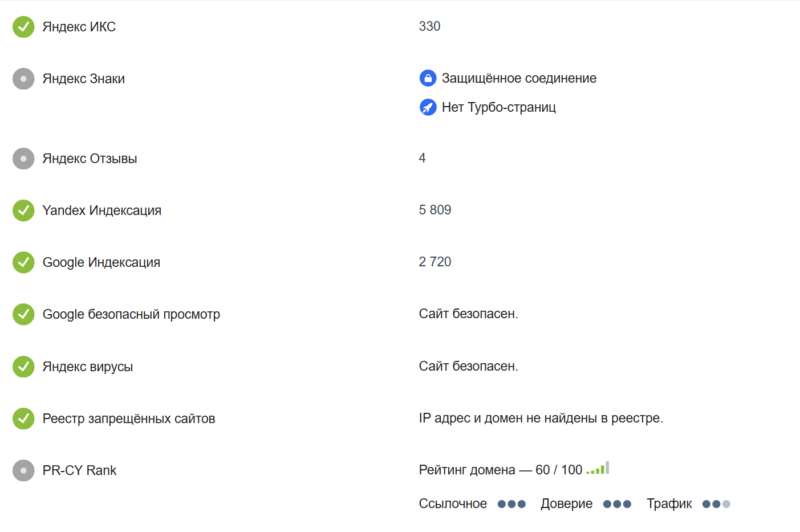Click the blue rocket Turbo pages icon
Image resolution: width=800 pixels, height=532 pixels.
[428, 107]
